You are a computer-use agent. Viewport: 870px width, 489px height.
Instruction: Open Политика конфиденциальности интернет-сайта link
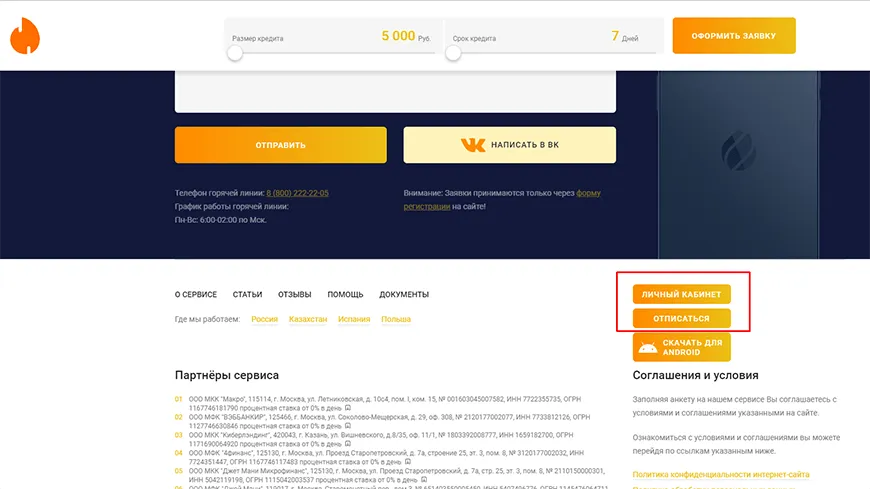coord(721,474)
